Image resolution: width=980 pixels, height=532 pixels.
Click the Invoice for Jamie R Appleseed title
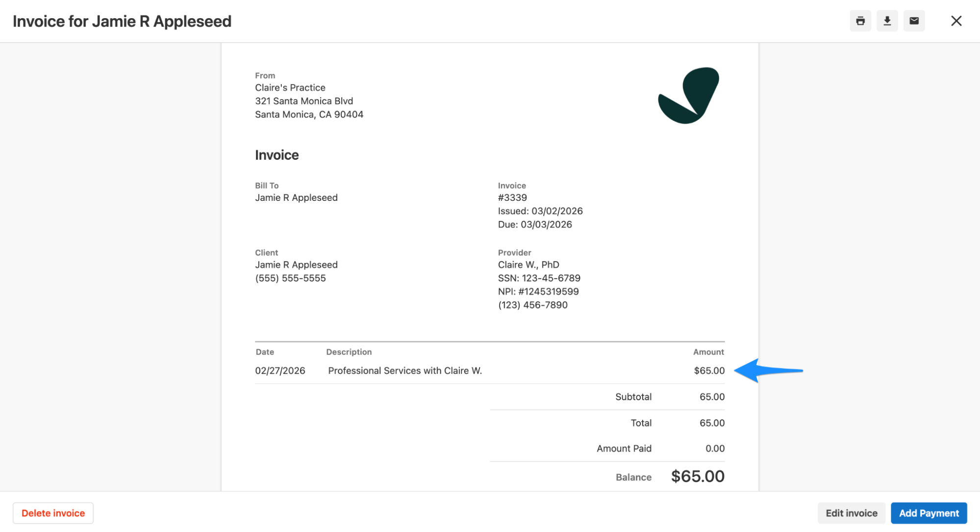pos(122,21)
